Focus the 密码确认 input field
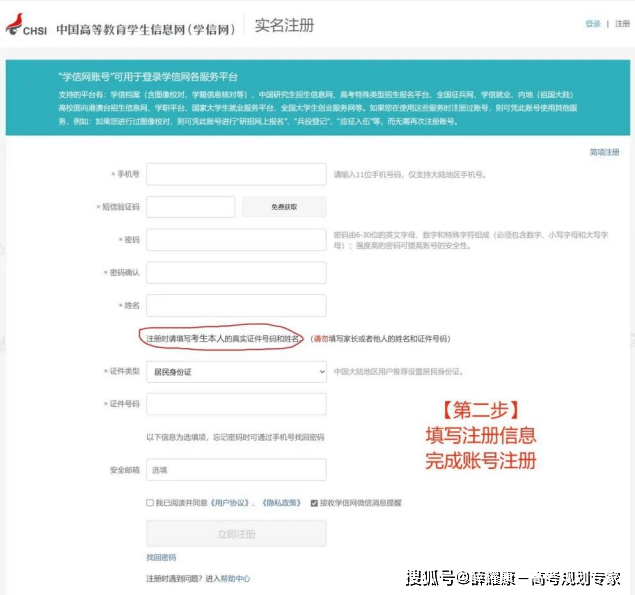This screenshot has height=595, width=635. click(236, 273)
